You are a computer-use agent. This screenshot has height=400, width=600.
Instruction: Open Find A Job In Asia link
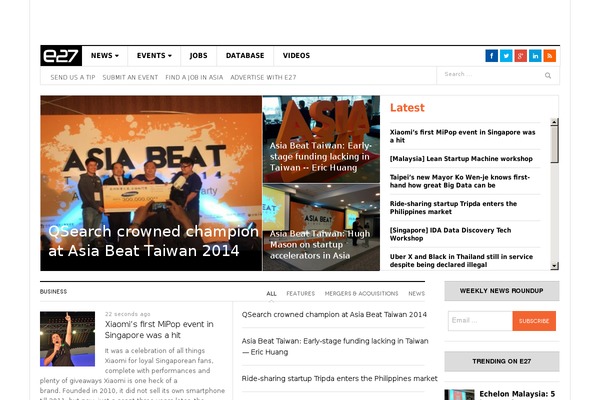click(194, 77)
